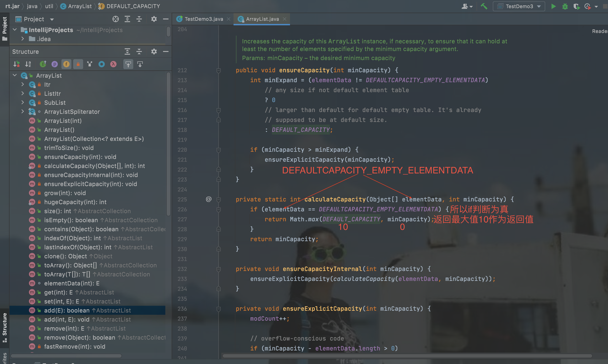
Task: Open the Structure tool window side tab
Action: [x=5, y=328]
